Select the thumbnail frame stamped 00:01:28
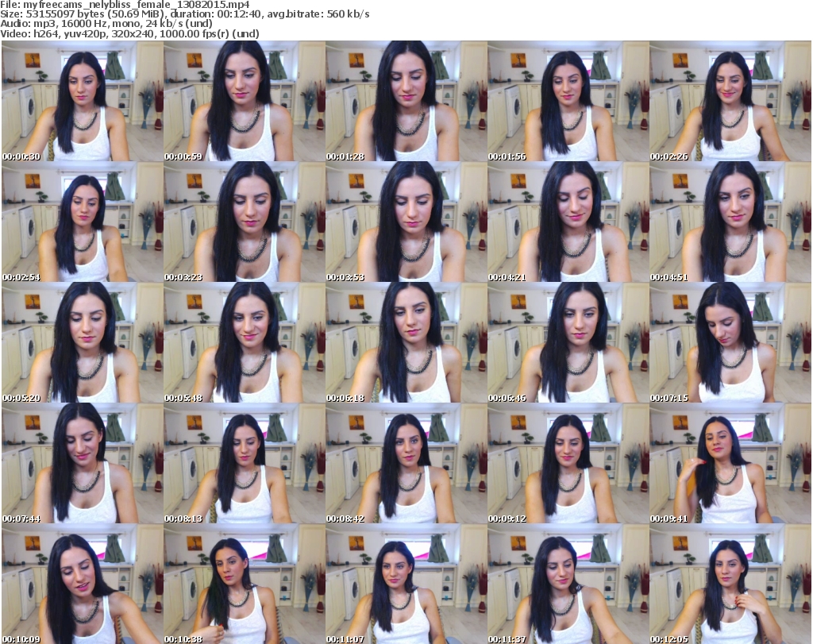 (406, 101)
